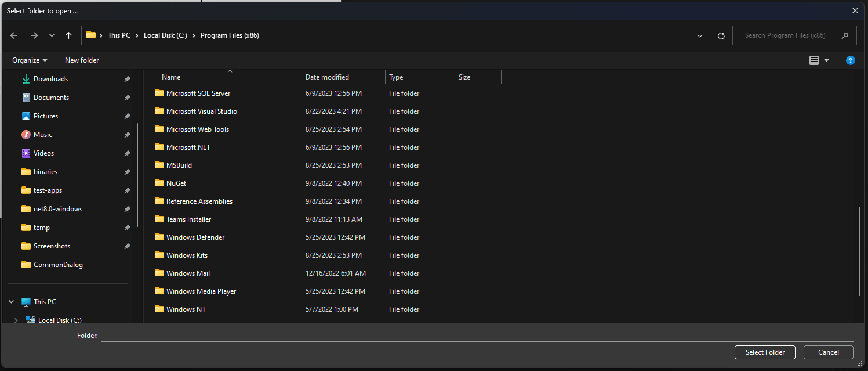
Task: Click the folder icon in address bar
Action: point(91,35)
